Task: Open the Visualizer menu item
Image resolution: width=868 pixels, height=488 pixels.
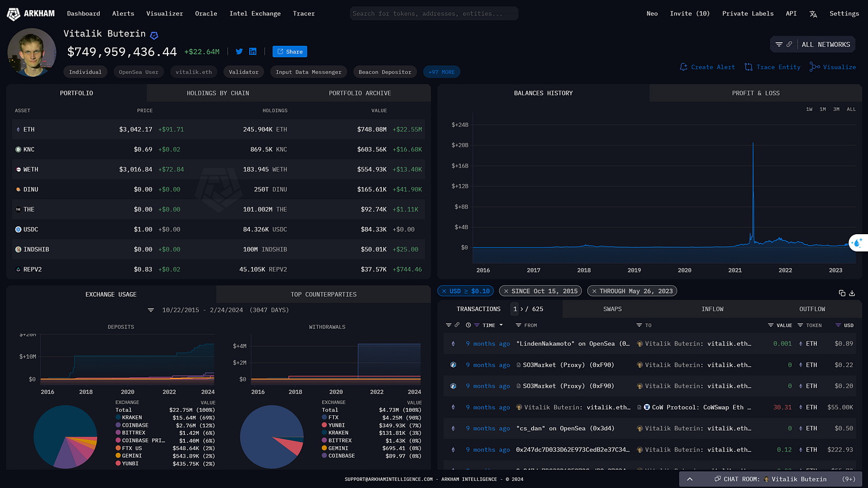Action: (165, 13)
